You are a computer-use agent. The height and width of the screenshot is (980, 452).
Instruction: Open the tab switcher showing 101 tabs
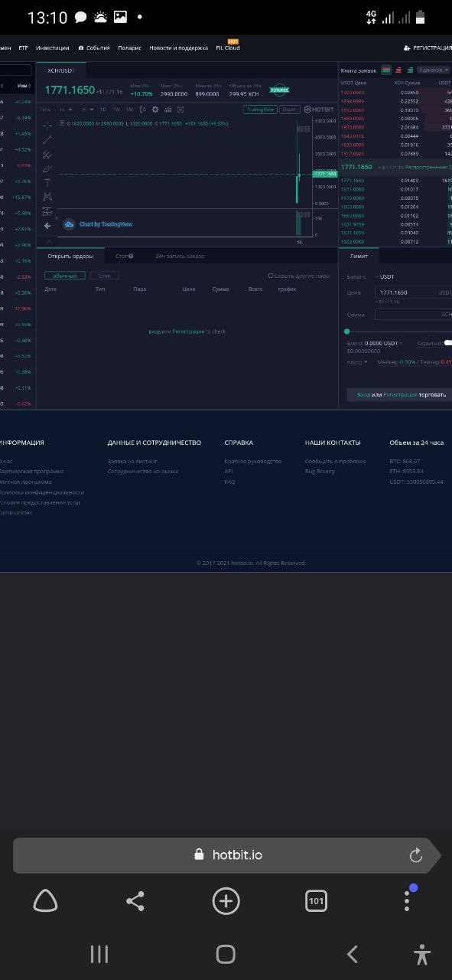click(x=316, y=901)
